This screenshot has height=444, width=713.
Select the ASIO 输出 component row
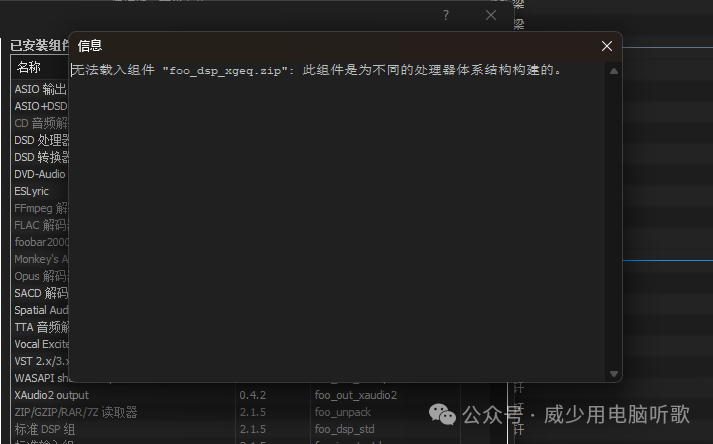pyautogui.click(x=40, y=89)
